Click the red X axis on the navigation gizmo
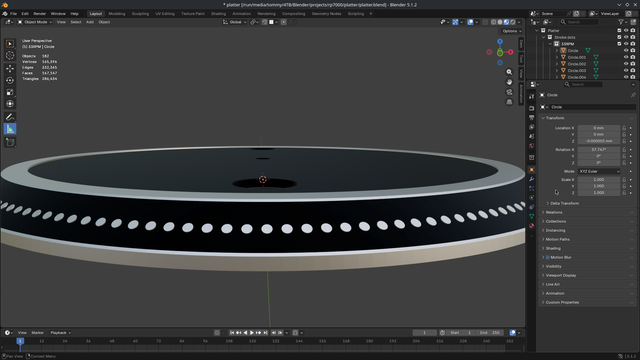640x360 pixels. coord(511,52)
